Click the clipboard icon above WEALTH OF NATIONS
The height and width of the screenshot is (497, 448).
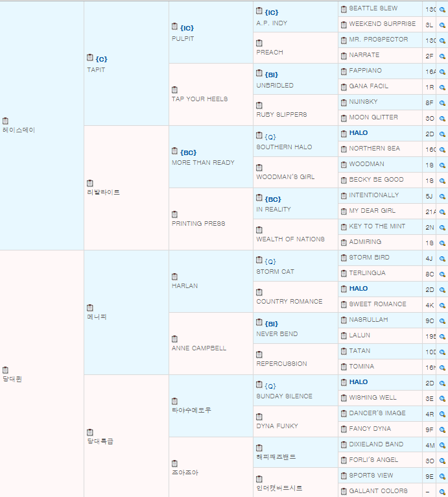click(259, 230)
